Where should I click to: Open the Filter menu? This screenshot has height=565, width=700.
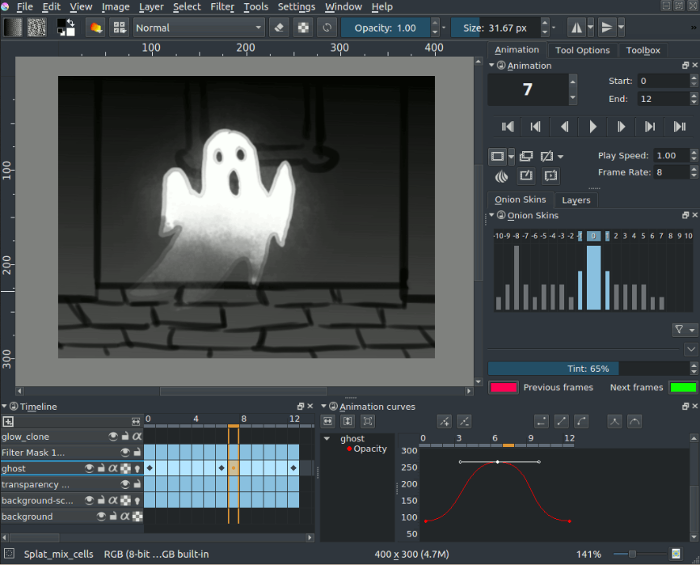pos(222,7)
